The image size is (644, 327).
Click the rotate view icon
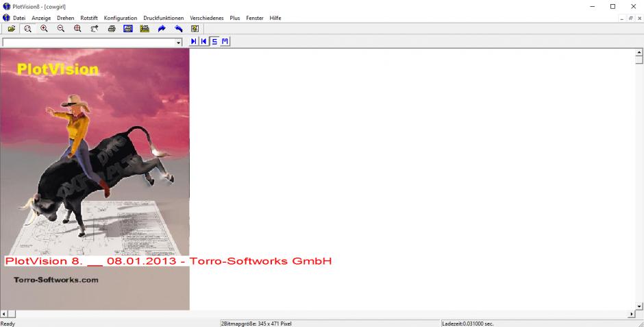pos(95,29)
